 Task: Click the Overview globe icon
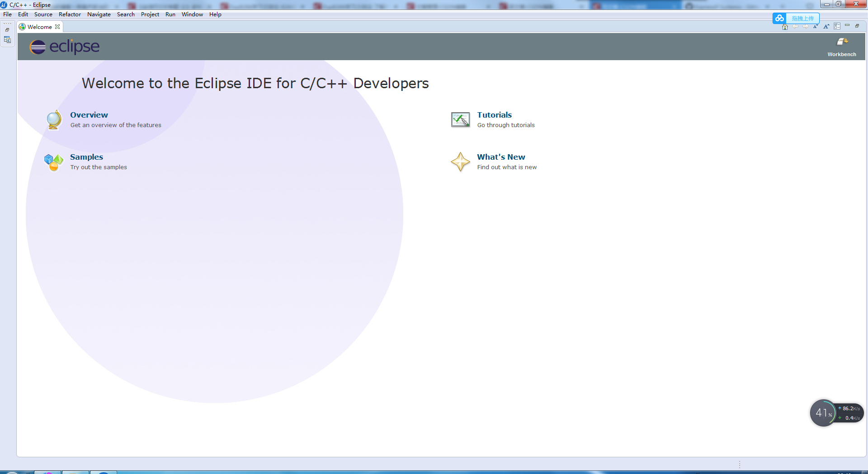[x=54, y=120]
